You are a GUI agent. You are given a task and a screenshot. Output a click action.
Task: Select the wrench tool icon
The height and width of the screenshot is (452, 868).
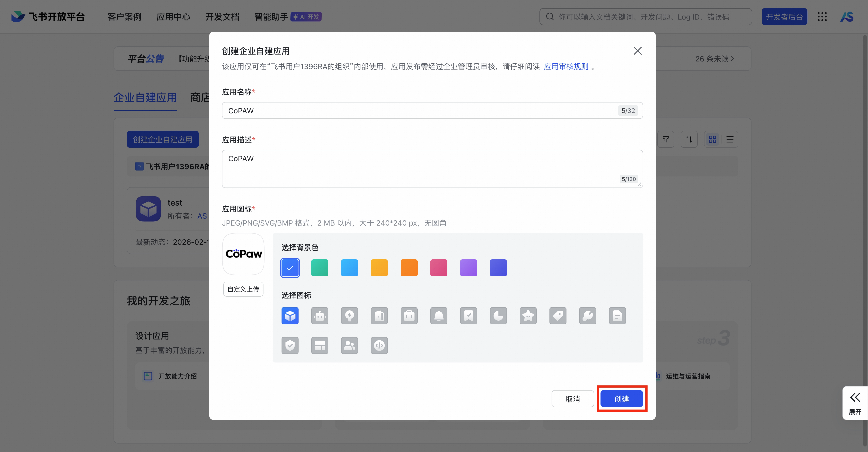point(587,316)
